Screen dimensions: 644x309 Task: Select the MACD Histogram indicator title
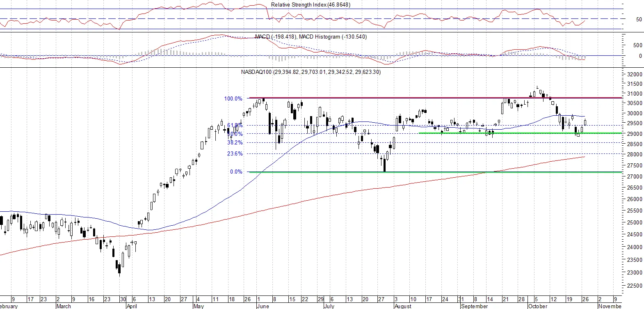[x=333, y=37]
